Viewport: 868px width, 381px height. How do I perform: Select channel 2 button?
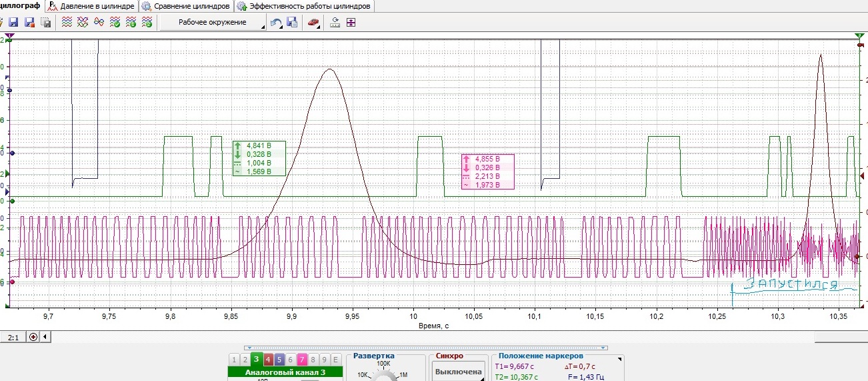click(x=245, y=360)
